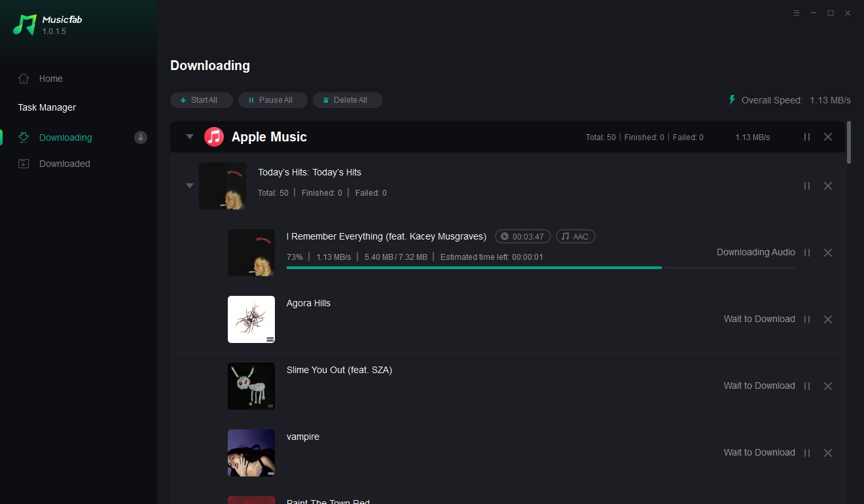
Task: Pause all Apple Music downloads
Action: coord(807,137)
